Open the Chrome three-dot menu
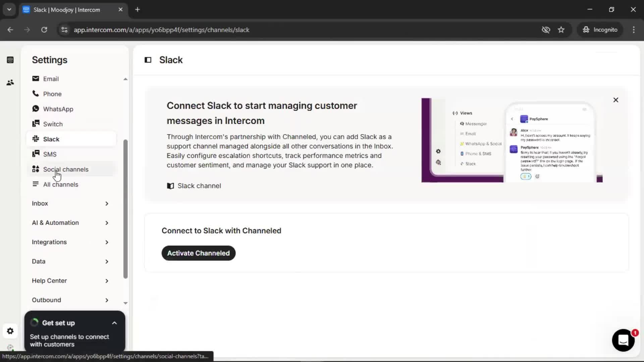Screen dimensions: 644x362 [x=634, y=30]
